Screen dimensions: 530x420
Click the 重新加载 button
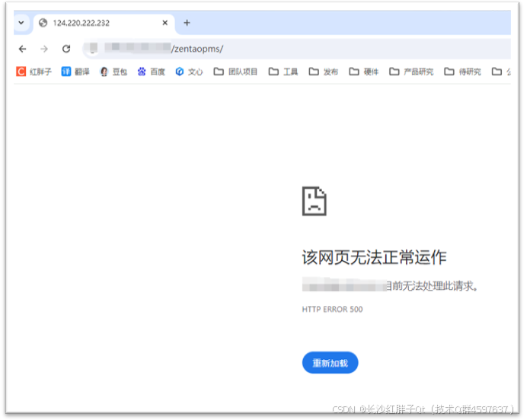click(x=330, y=364)
